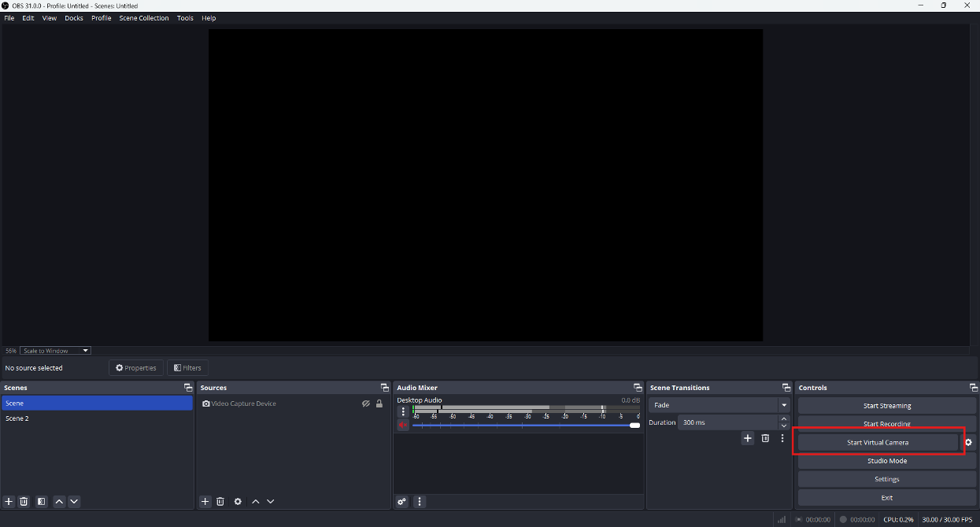Unlock the Video Capture Device source
The height and width of the screenshot is (527, 980).
pyautogui.click(x=379, y=403)
